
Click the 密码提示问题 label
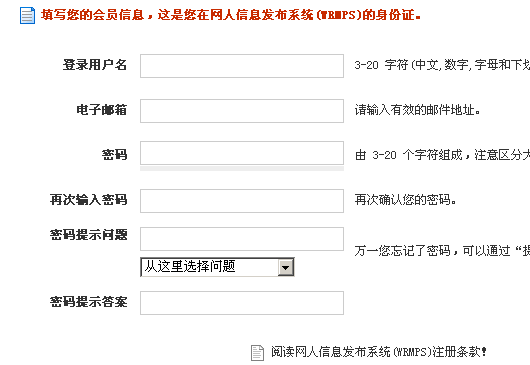[x=89, y=235]
